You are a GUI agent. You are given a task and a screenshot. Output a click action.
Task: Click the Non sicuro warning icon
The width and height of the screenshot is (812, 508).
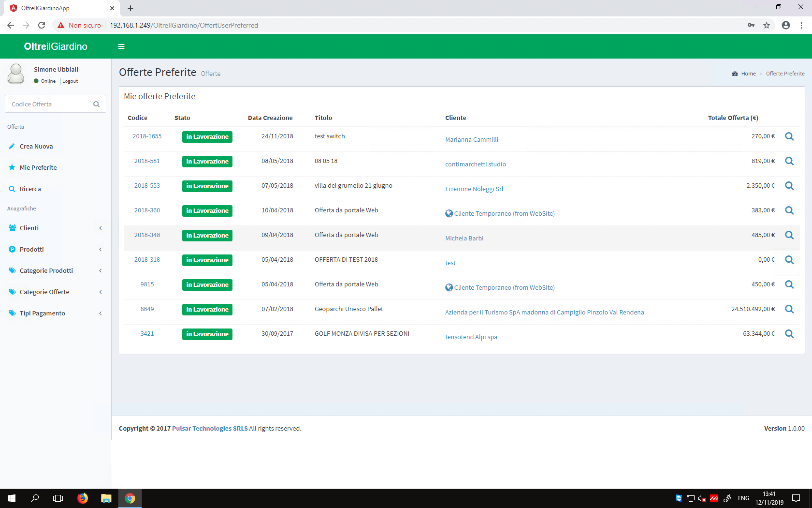coord(61,25)
